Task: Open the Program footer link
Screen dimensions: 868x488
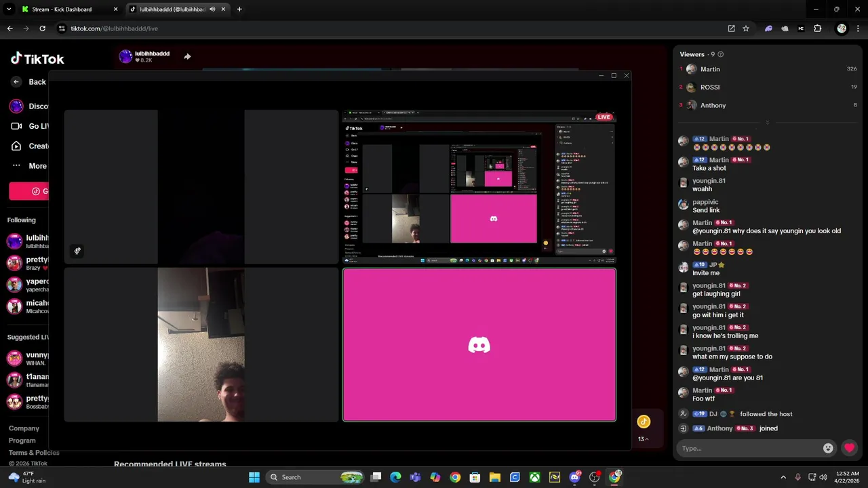Action: [22, 441]
